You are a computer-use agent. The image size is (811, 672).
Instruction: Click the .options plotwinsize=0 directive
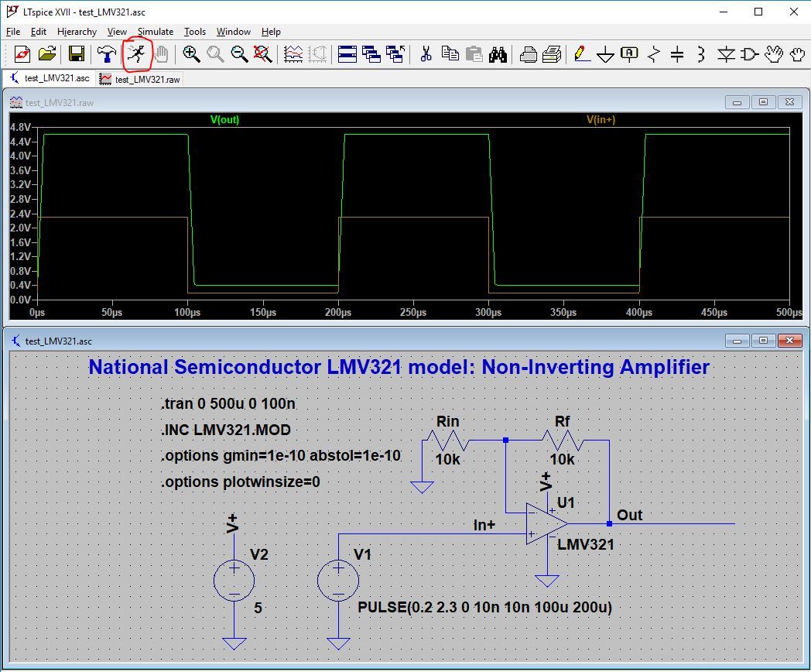pyautogui.click(x=241, y=482)
